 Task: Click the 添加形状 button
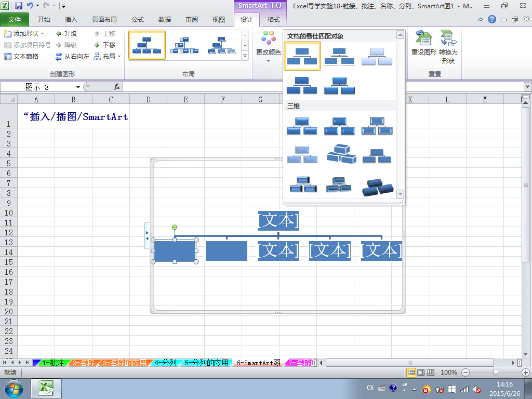[21, 34]
